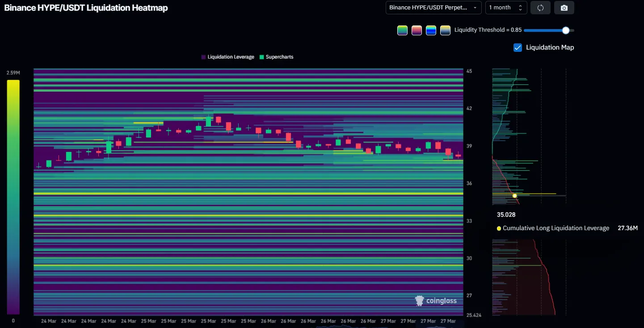Click the heatmap color scale bar
The image size is (644, 328).
pyautogui.click(x=13, y=197)
